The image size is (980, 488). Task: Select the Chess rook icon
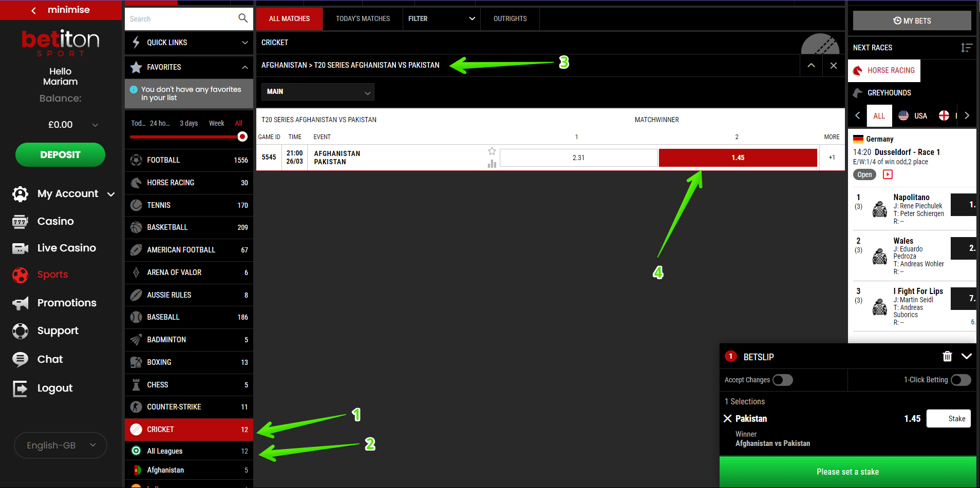point(136,385)
